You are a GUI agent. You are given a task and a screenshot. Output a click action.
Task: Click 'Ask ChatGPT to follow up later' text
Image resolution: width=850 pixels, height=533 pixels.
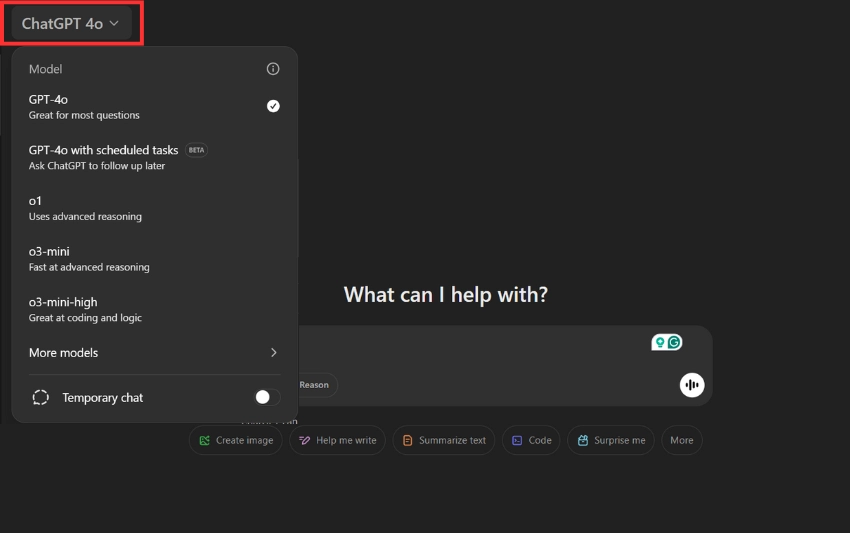tap(97, 165)
